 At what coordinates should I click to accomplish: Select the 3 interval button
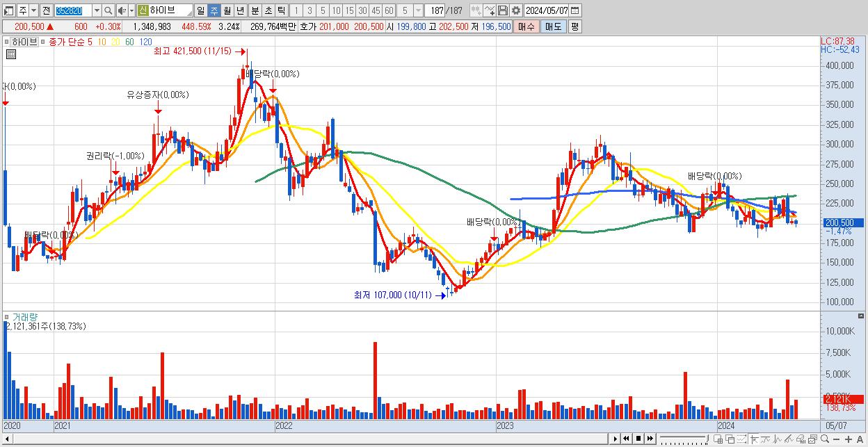[x=310, y=10]
